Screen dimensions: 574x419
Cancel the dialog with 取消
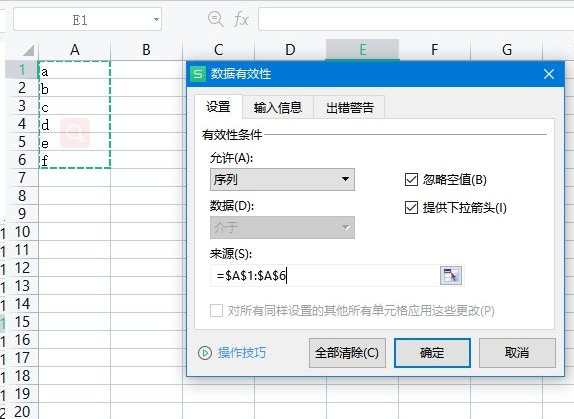click(517, 353)
